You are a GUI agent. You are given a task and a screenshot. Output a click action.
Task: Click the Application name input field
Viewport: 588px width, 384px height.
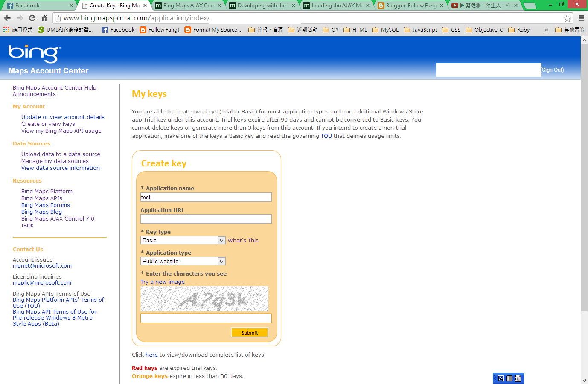(x=206, y=197)
